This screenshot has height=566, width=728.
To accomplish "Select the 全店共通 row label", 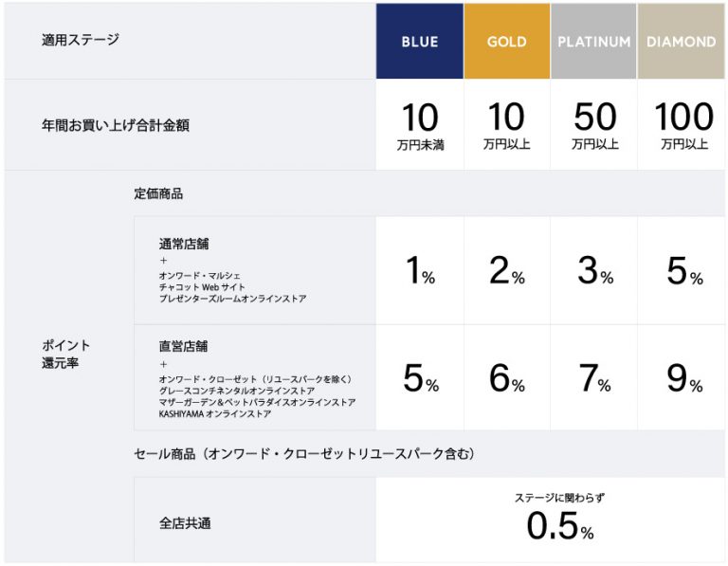I will coord(184,522).
